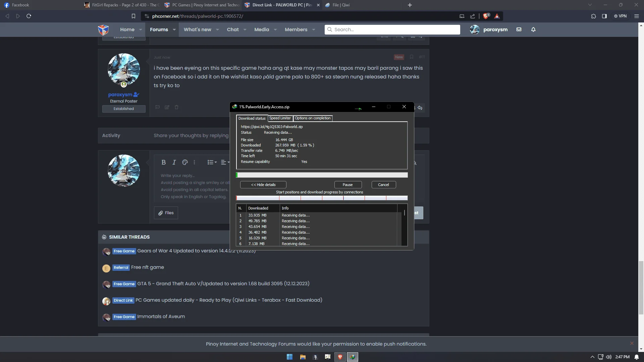
Task: Switch to Options on completion tab
Action: [313, 118]
